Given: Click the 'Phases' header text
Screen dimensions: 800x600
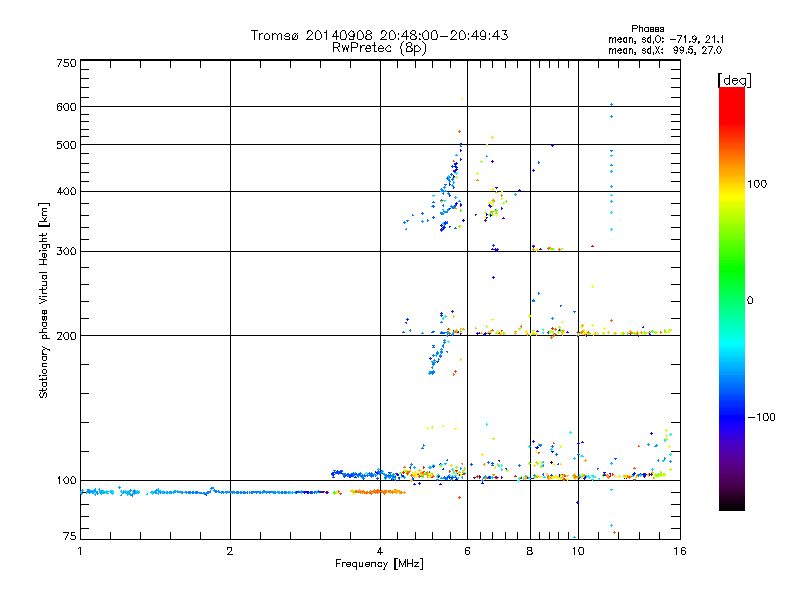Looking at the screenshot, I should click(647, 29).
